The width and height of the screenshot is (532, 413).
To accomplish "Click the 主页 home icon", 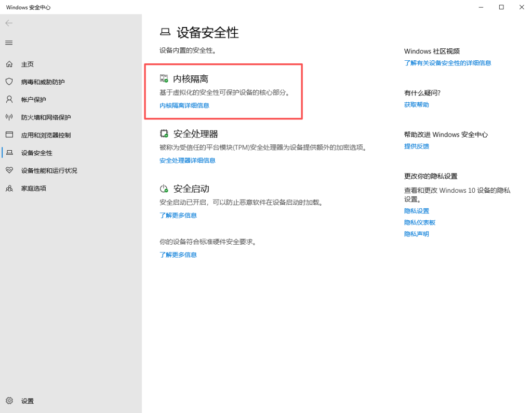I will [9, 64].
